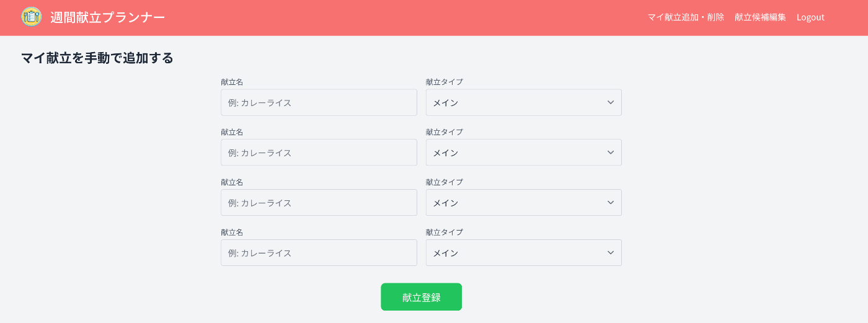This screenshot has width=868, height=323.
Task: Click the Logout link
Action: point(810,17)
